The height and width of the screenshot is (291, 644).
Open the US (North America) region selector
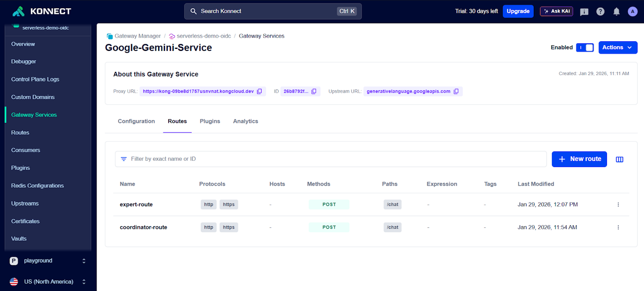click(48, 282)
